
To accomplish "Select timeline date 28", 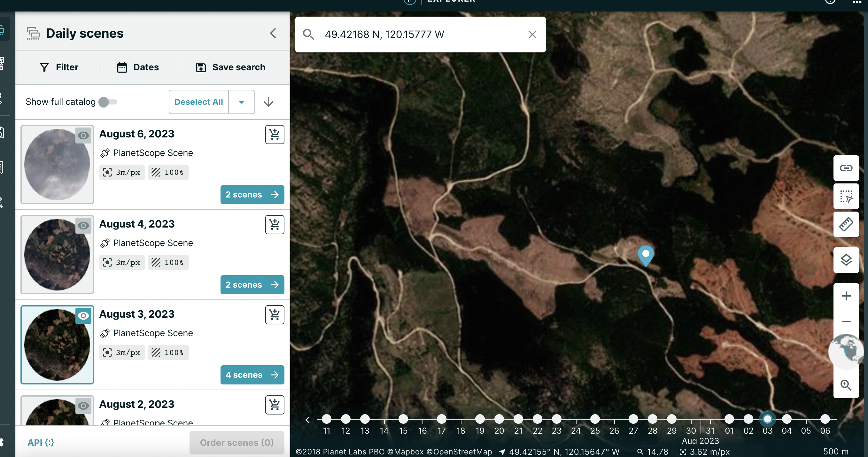I will 653,419.
